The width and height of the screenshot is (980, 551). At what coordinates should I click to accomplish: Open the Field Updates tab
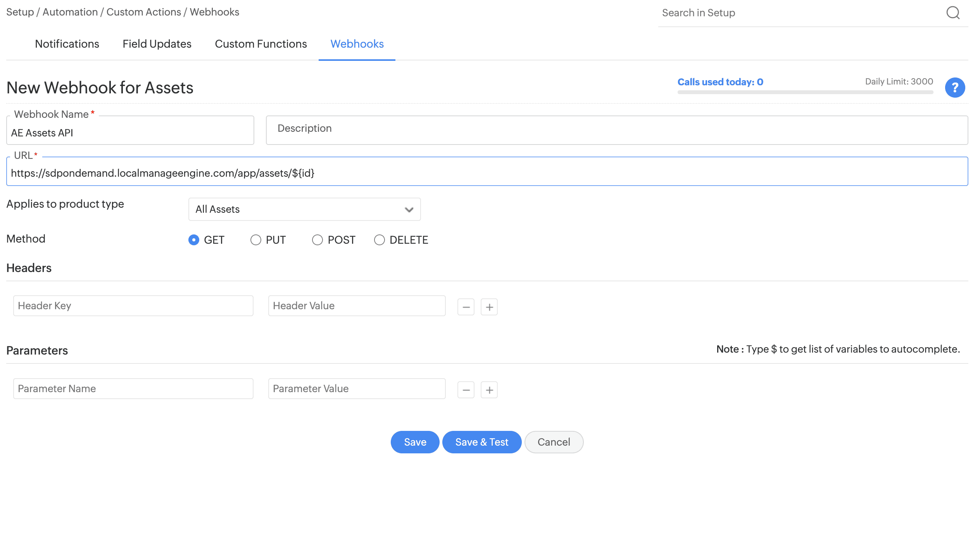pos(157,44)
